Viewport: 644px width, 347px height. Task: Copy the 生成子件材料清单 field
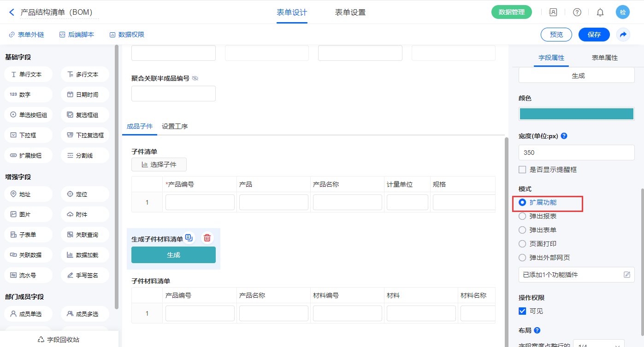(189, 238)
